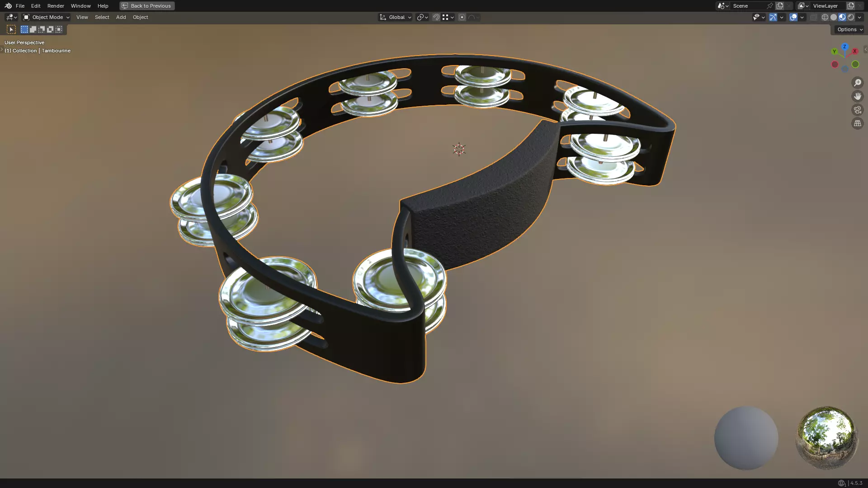This screenshot has height=488, width=868.
Task: Toggle snapping magnet button
Action: point(436,17)
